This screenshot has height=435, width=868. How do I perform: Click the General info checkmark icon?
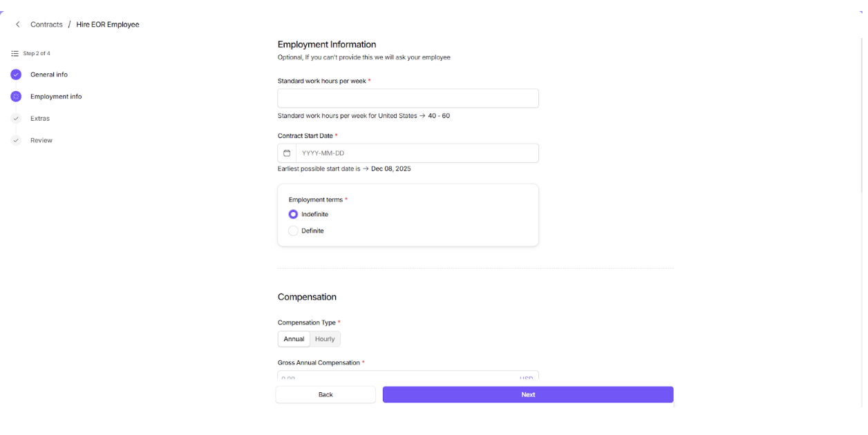coord(16,75)
